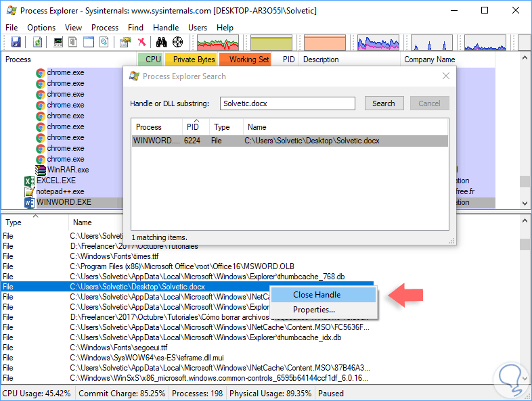
Task: Click the DLL/handle view toolbar icon
Action: pos(104,43)
